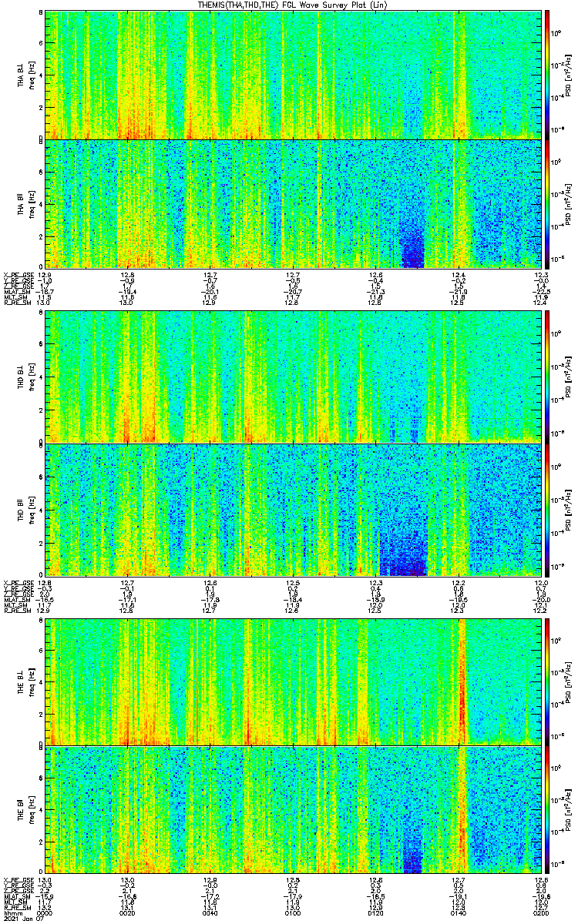The height and width of the screenshot is (924, 578).
Task: Select the THA B-perpendicular spectrogram panel
Action: pos(292,74)
